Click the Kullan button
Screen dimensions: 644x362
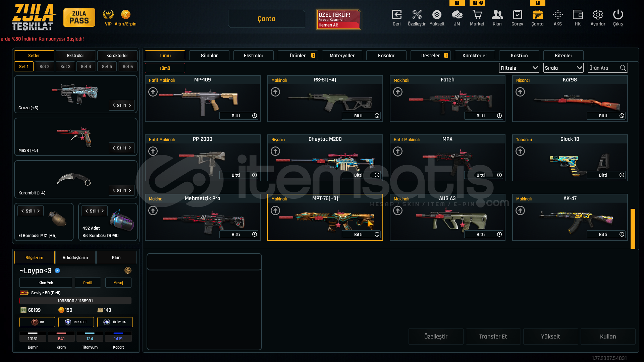(x=608, y=337)
